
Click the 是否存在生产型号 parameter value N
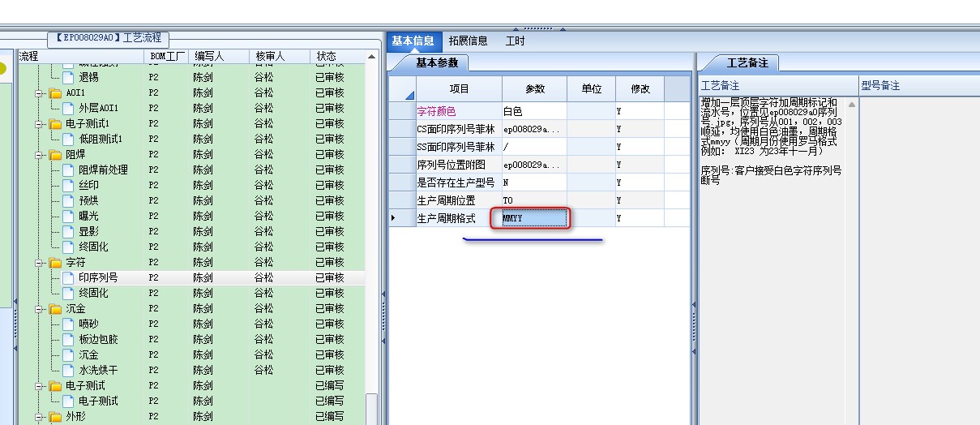tap(534, 182)
